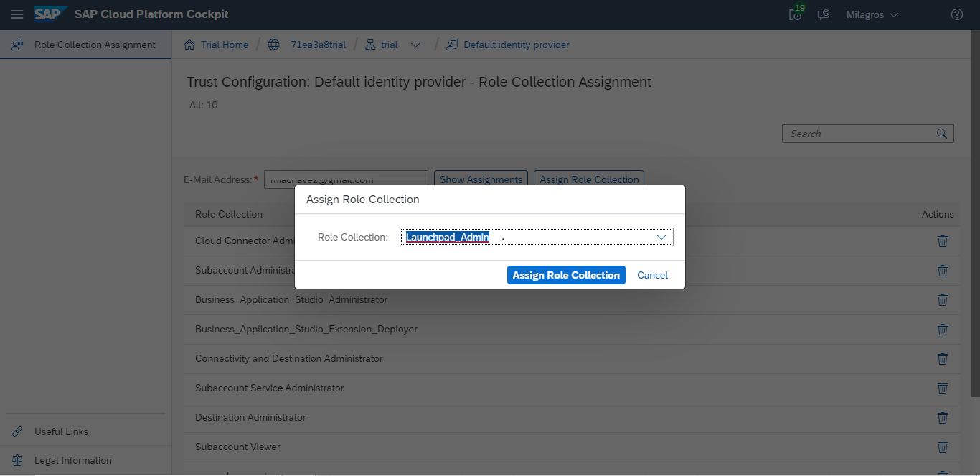980x476 pixels.
Task: Cancel the Assign Role Collection dialog
Action: click(652, 275)
